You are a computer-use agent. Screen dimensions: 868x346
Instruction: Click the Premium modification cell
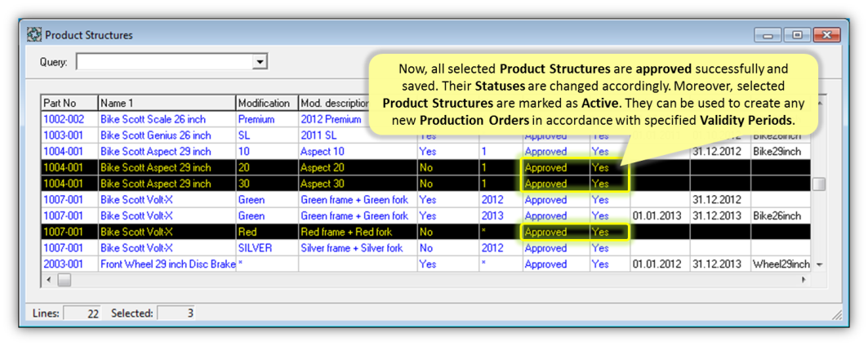point(267,119)
